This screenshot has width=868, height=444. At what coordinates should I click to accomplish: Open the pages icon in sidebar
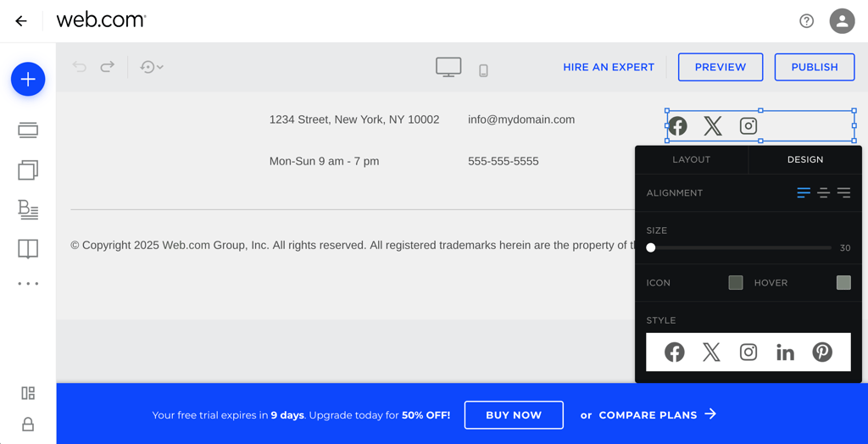[28, 170]
